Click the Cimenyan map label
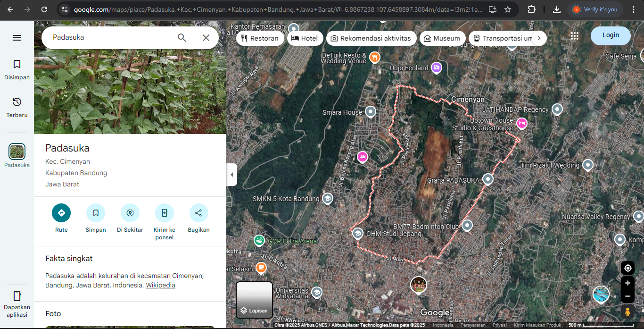The image size is (644, 329). 468,100
